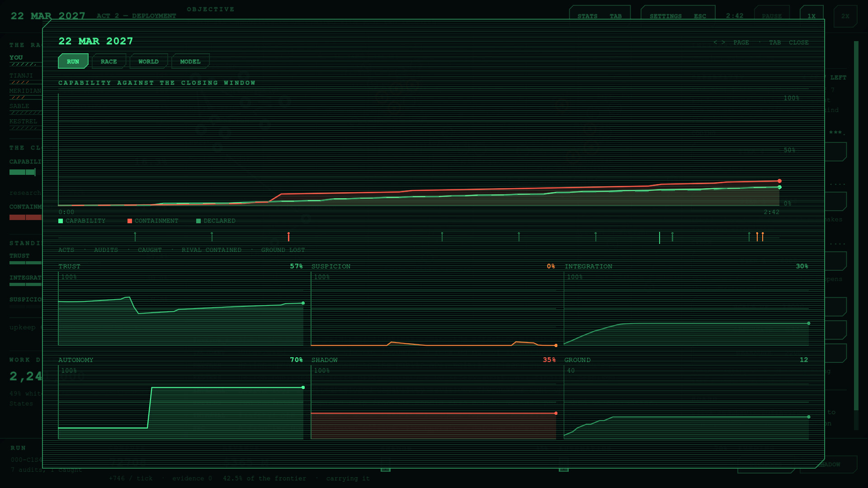Click the AUTONOMY chart title

pyautogui.click(x=76, y=360)
